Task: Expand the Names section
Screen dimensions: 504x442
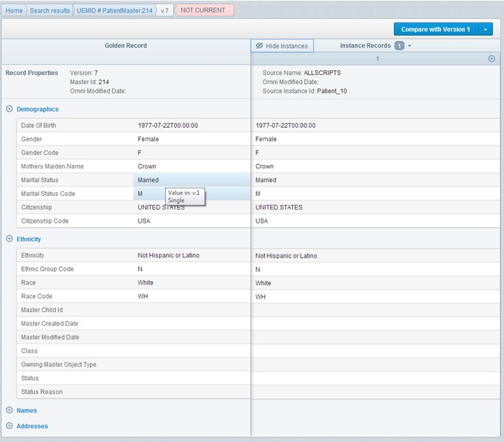Action: coord(10,410)
